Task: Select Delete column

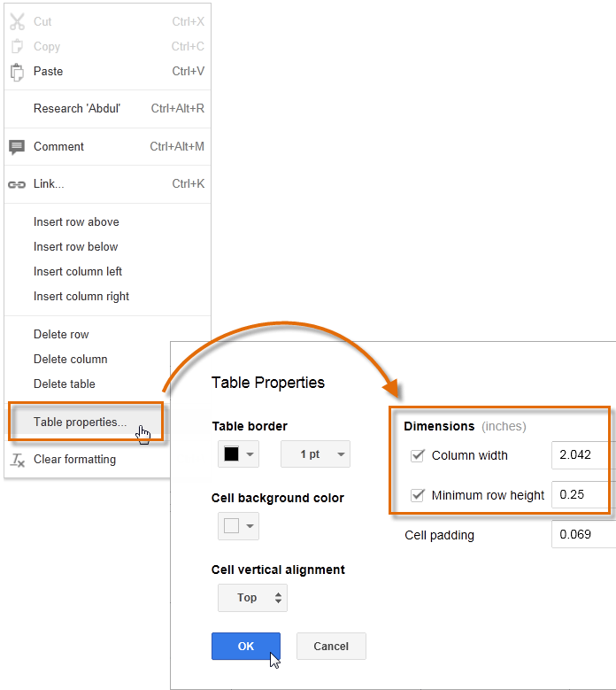Action: pos(88,359)
